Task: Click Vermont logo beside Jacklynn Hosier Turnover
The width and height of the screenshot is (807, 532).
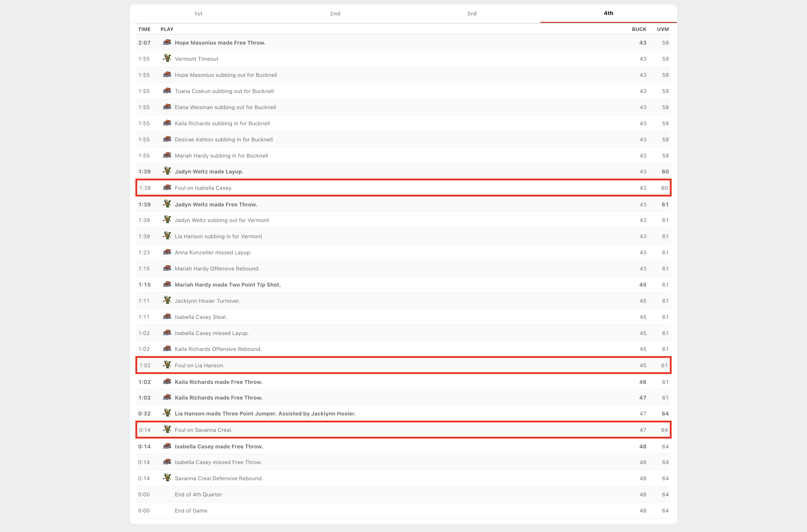Action: [167, 300]
